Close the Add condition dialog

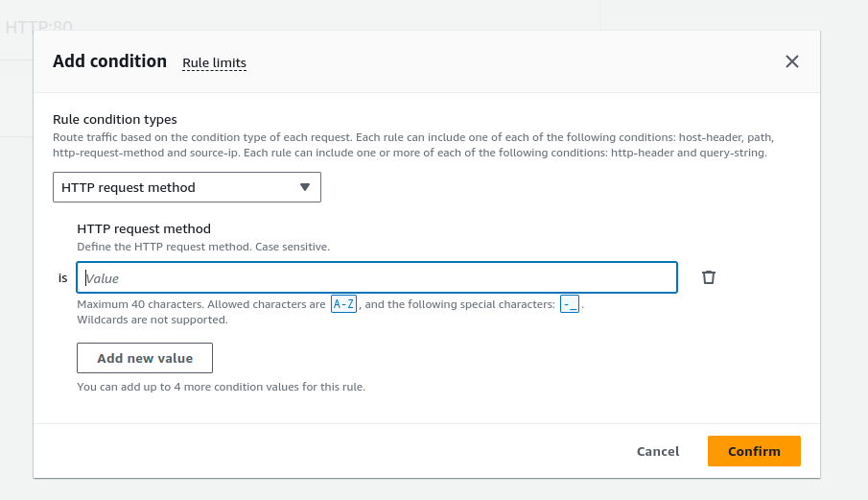coord(792,61)
